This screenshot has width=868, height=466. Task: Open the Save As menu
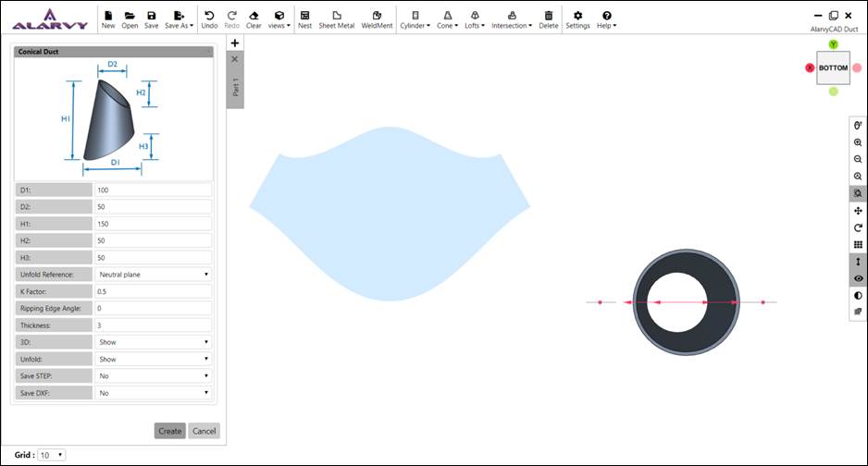point(179,19)
